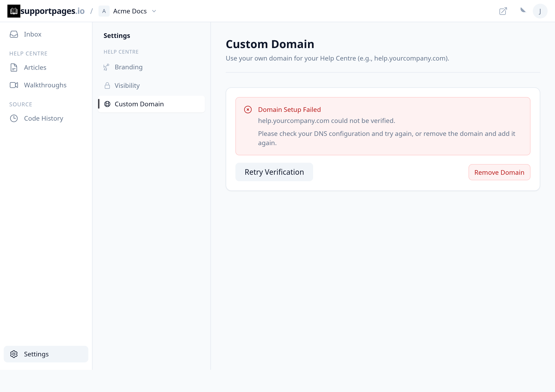Screen dimensions: 555x392
Task: Click the Inbox tray icon
Action: click(14, 34)
